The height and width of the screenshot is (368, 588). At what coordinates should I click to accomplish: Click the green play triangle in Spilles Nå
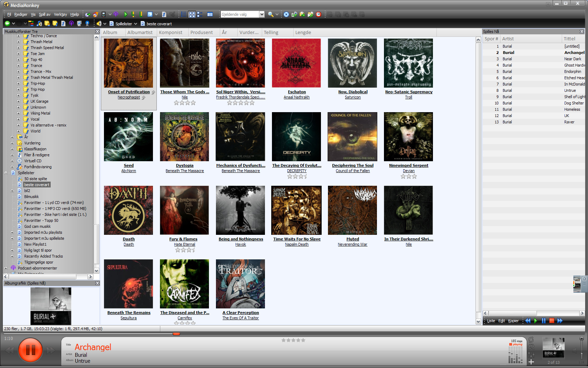(x=535, y=321)
